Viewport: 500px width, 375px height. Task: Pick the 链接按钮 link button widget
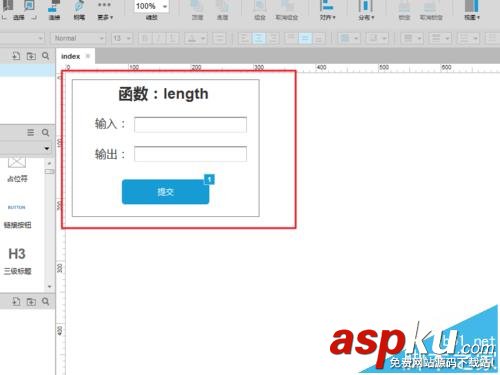tap(17, 216)
